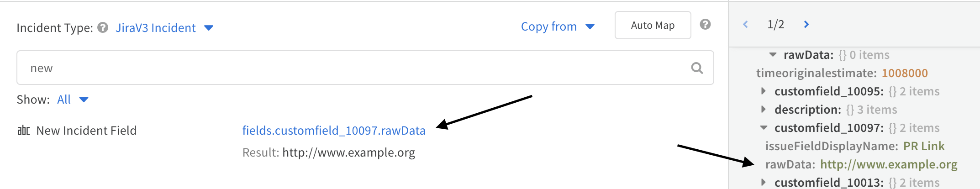980x189 pixels.
Task: Collapse the customfield_10097 node
Action: click(764, 128)
